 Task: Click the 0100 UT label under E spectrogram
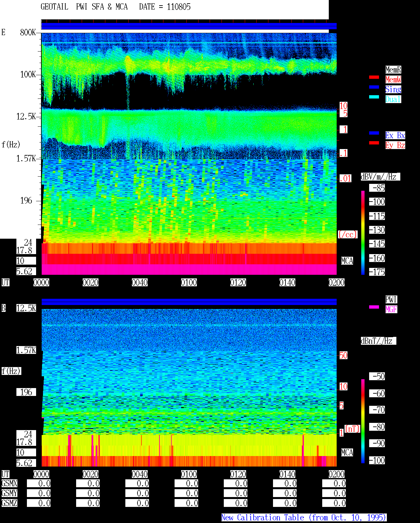[x=189, y=282]
